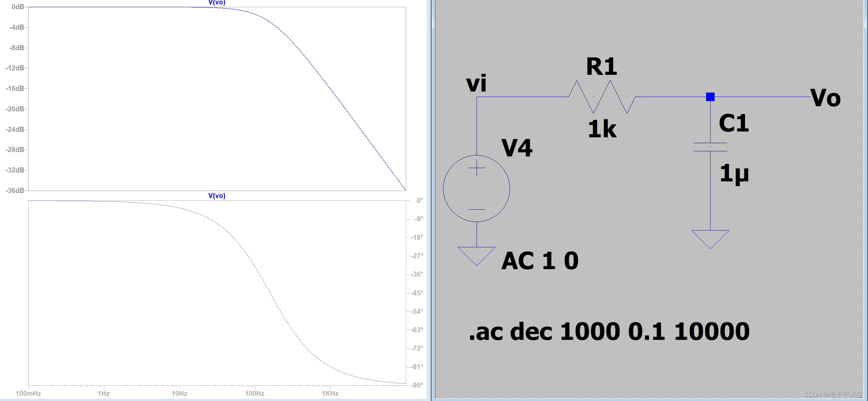Click the .ac dec 1000 simulation directive
The height and width of the screenshot is (401, 868).
point(609,332)
